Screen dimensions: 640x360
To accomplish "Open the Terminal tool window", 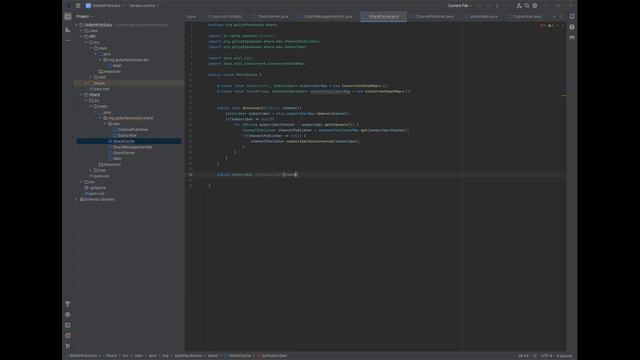I will (68, 325).
